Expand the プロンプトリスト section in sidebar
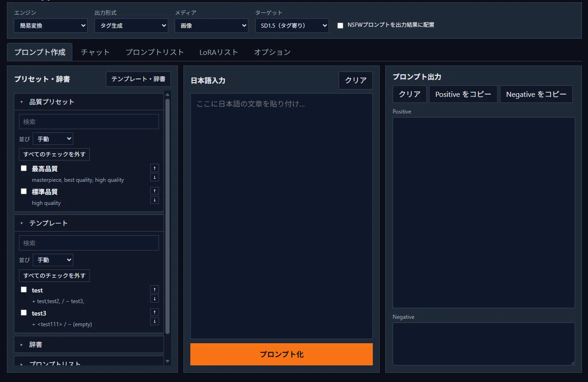 pos(89,361)
